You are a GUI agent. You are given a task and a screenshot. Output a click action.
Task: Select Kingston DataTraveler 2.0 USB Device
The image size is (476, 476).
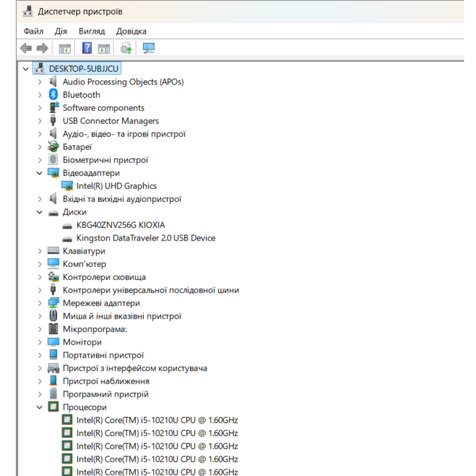(x=146, y=238)
